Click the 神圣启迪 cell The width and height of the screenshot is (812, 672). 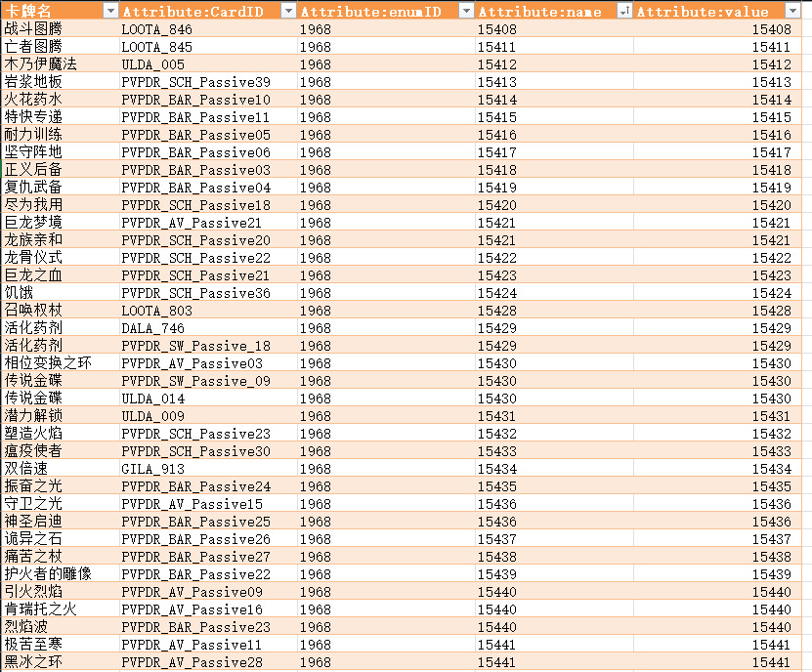(x=60, y=522)
